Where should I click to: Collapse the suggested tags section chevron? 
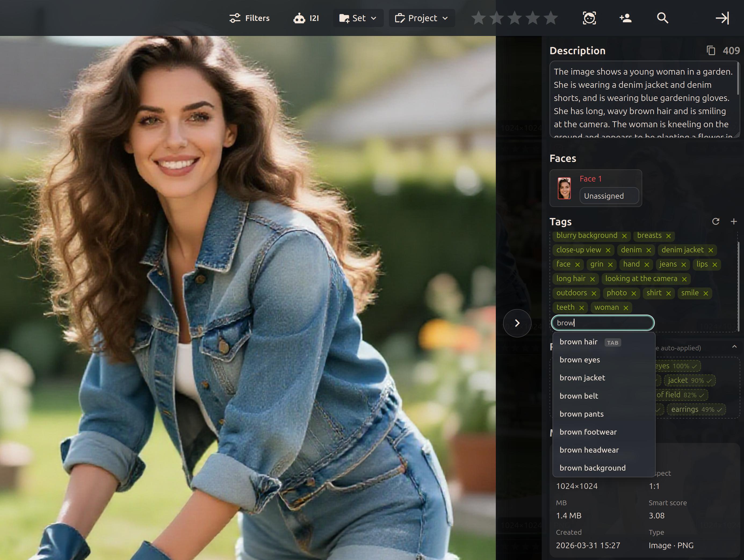pyautogui.click(x=734, y=347)
